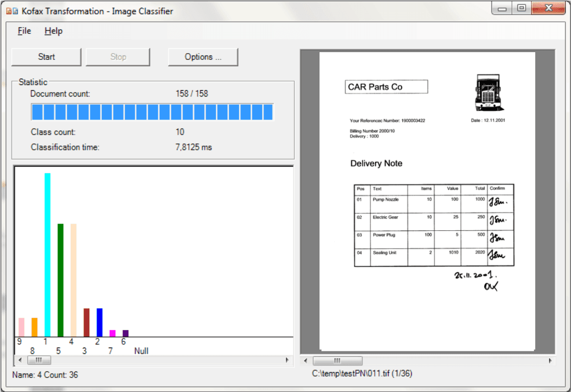Click the document preview scrollbar thumb
This screenshot has width=571, height=392.
click(337, 361)
